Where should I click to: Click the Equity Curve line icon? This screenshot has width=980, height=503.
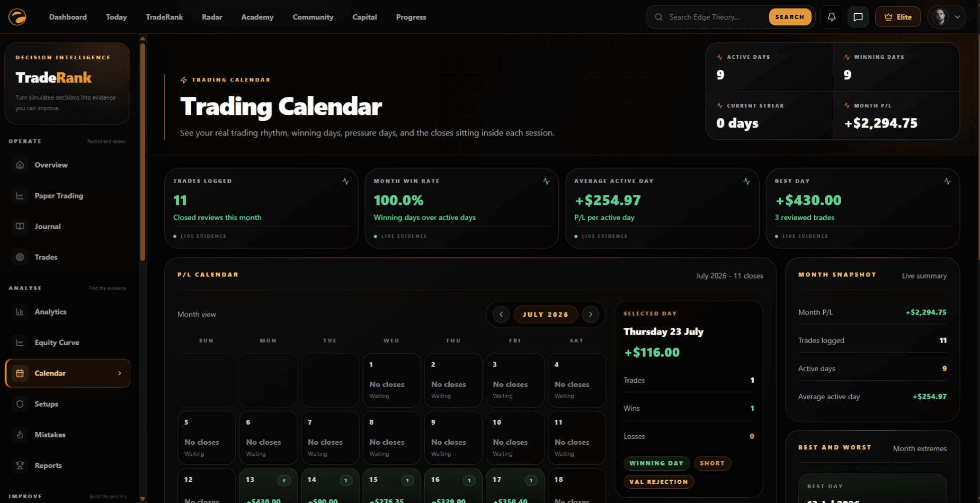(20, 343)
